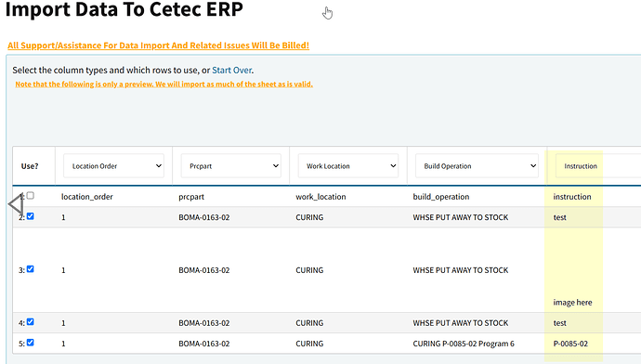
Task: Open the Prcpart column type dropdown
Action: pos(231,166)
